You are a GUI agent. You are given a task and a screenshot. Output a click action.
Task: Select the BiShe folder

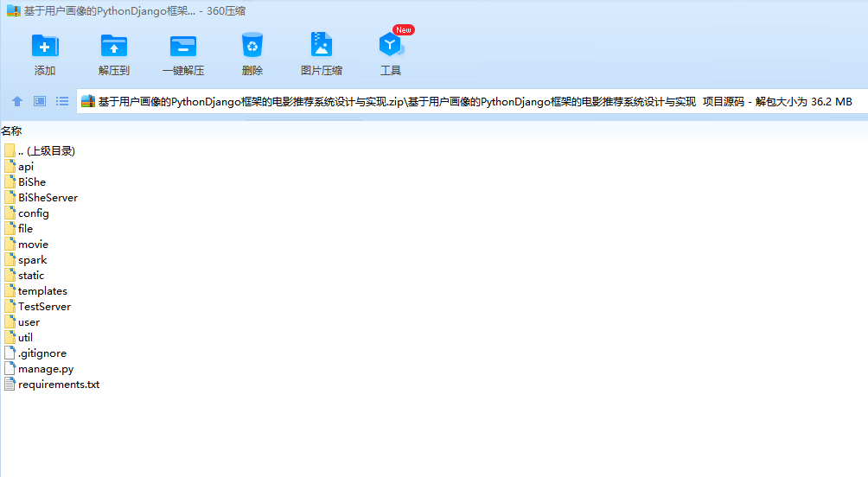[x=25, y=182]
